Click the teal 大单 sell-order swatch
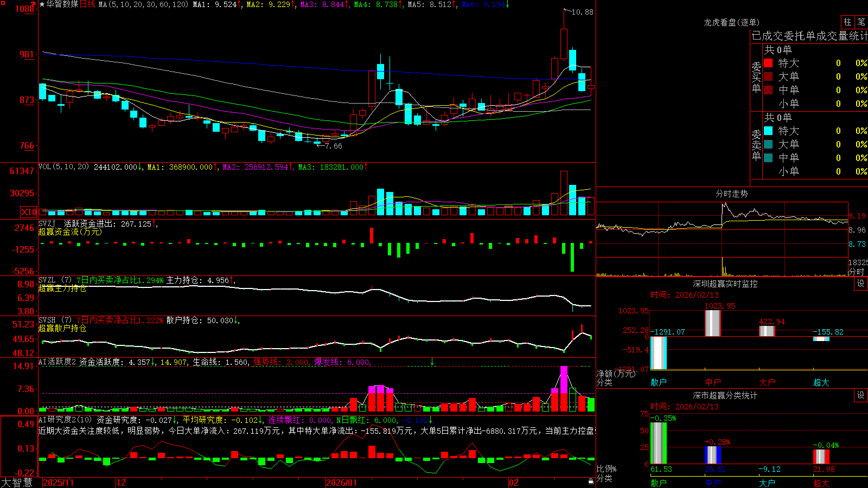This screenshot has height=488, width=868. coord(768,144)
